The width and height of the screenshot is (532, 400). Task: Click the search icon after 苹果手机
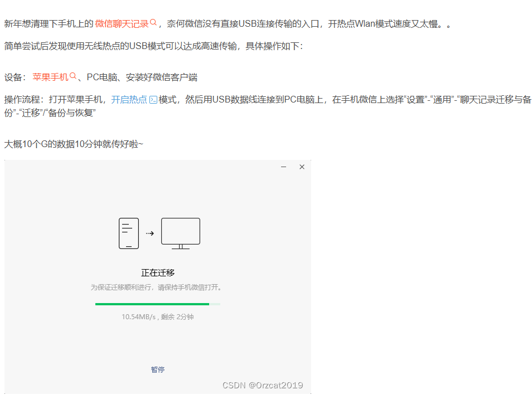pyautogui.click(x=73, y=76)
